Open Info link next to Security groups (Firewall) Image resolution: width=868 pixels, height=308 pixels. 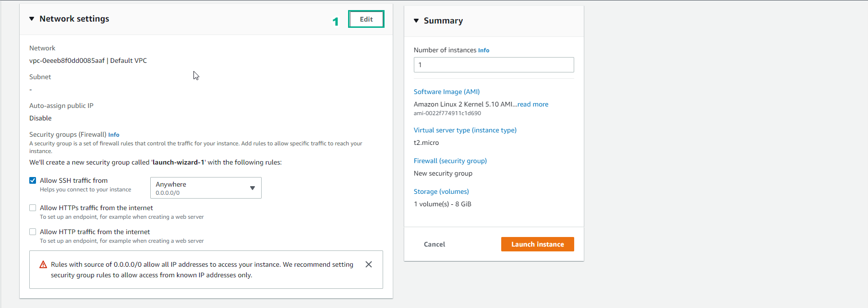click(x=114, y=135)
